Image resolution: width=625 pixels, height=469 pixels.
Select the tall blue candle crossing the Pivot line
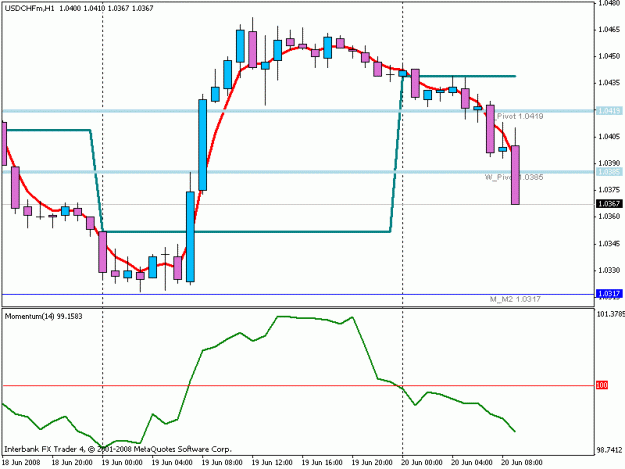[x=202, y=145]
